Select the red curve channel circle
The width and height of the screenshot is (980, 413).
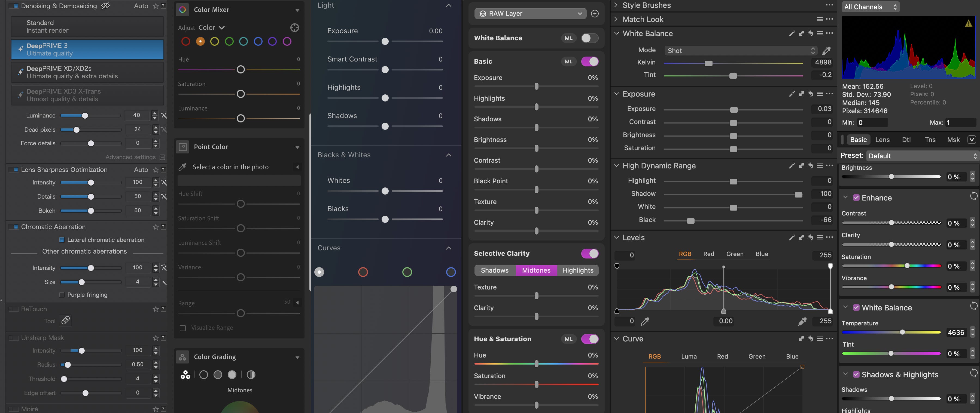(x=363, y=272)
